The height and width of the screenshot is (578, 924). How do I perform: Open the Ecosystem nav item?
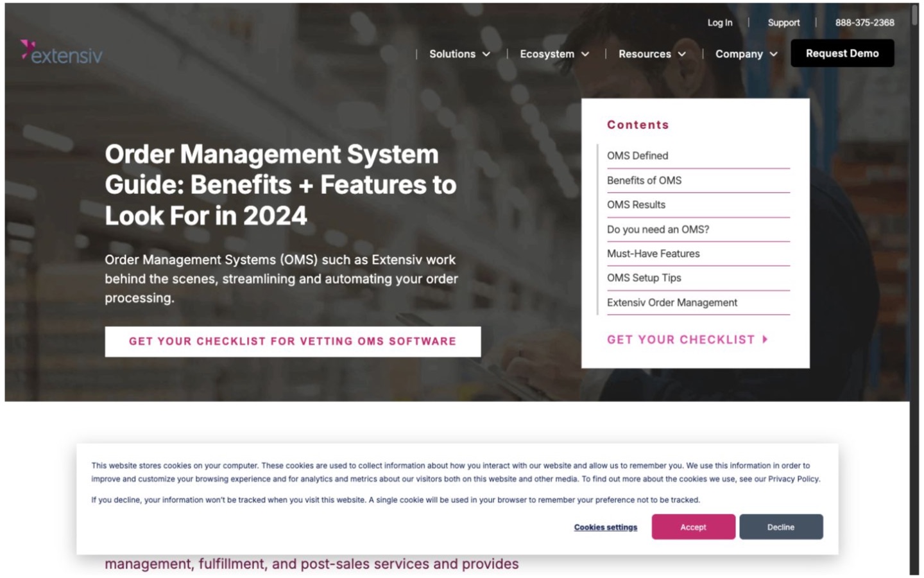[x=547, y=54]
